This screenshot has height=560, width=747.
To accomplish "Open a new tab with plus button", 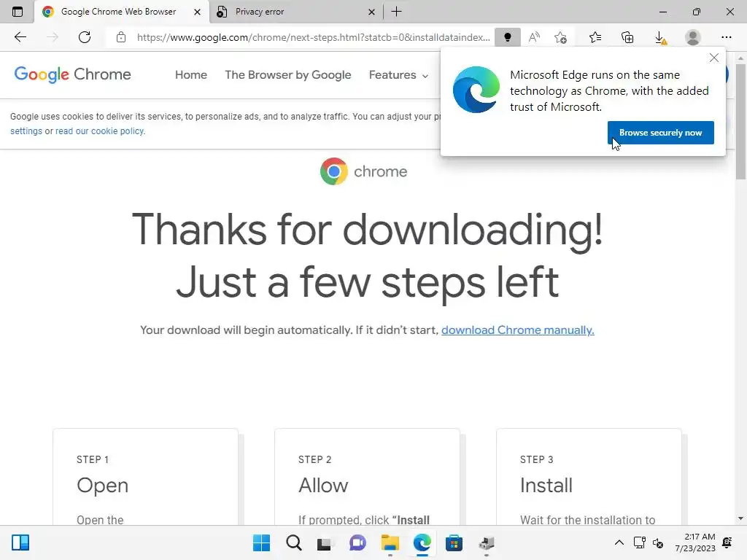I will 396,12.
